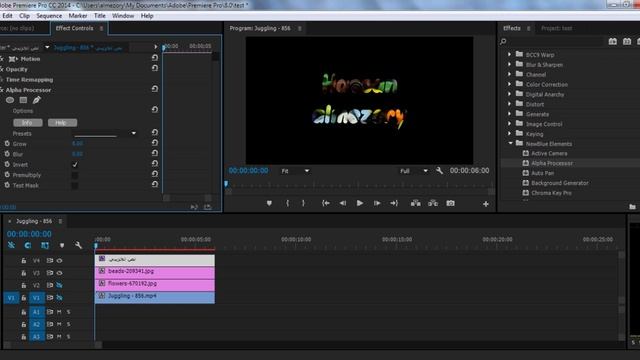Toggle V3 track output eye
Screen dimensions: 640x360
[x=60, y=273]
